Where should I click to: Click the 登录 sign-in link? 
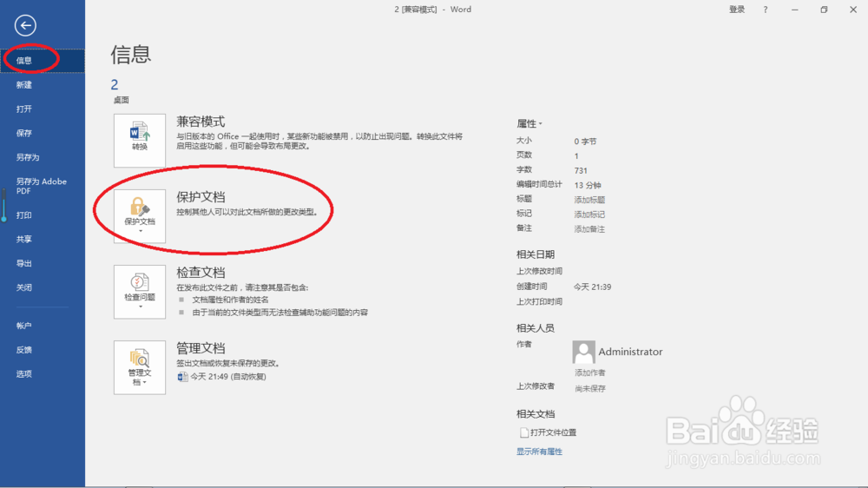[737, 10]
